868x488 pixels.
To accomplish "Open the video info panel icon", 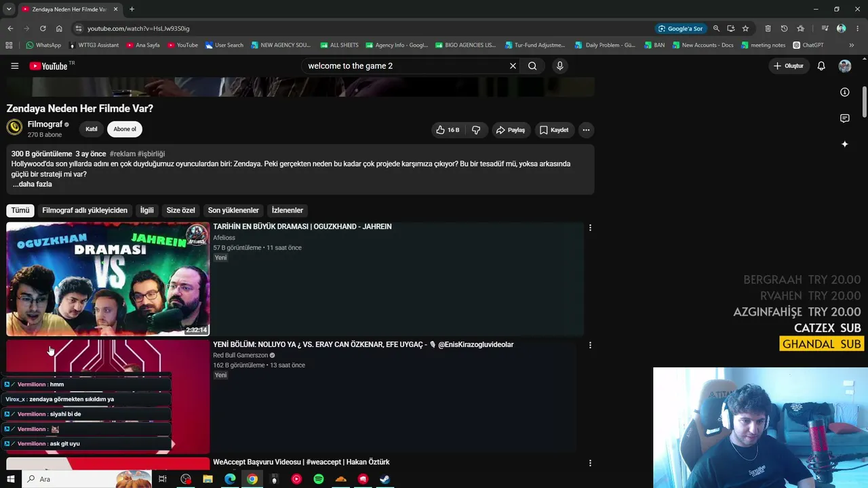I will [x=844, y=92].
